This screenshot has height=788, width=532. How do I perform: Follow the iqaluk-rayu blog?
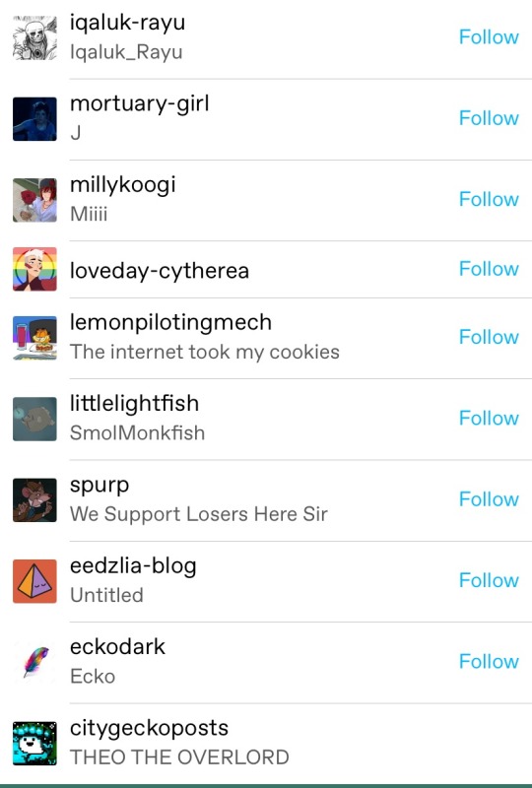(489, 37)
